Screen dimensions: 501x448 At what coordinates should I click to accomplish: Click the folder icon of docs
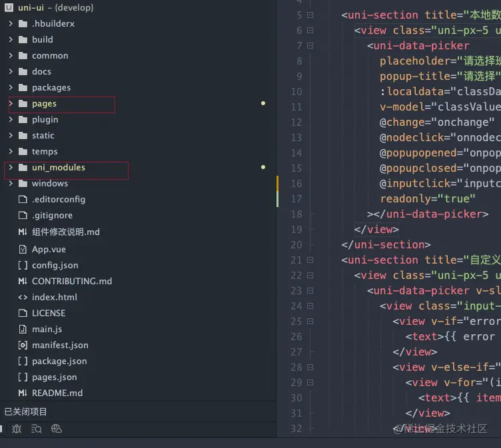pyautogui.click(x=23, y=71)
